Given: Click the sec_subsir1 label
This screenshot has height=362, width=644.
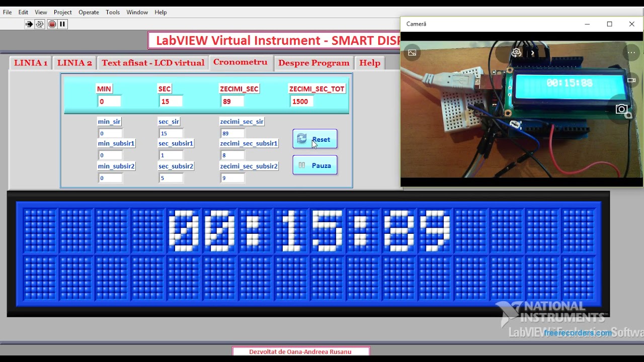Looking at the screenshot, I should pos(176,143).
